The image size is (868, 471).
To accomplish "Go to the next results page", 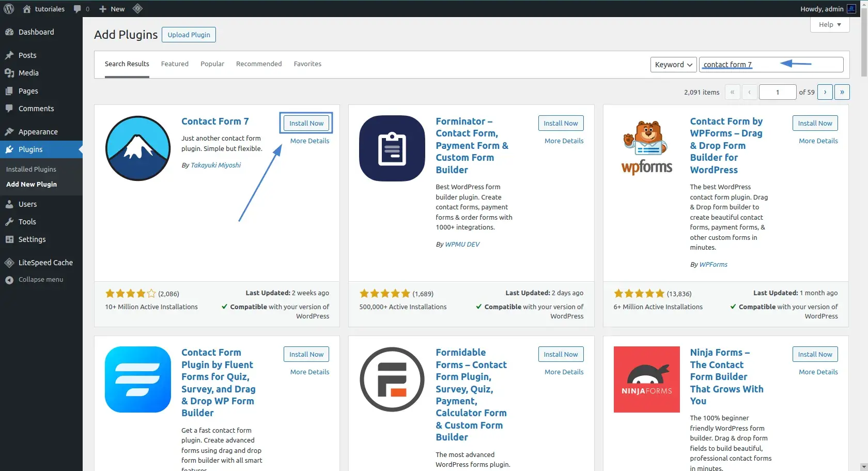I will (825, 92).
